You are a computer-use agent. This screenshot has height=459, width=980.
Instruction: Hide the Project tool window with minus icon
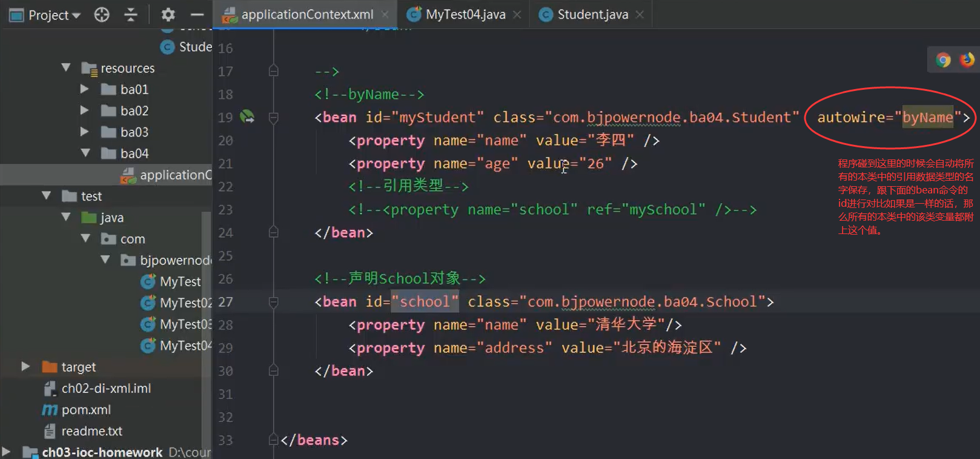tap(197, 15)
